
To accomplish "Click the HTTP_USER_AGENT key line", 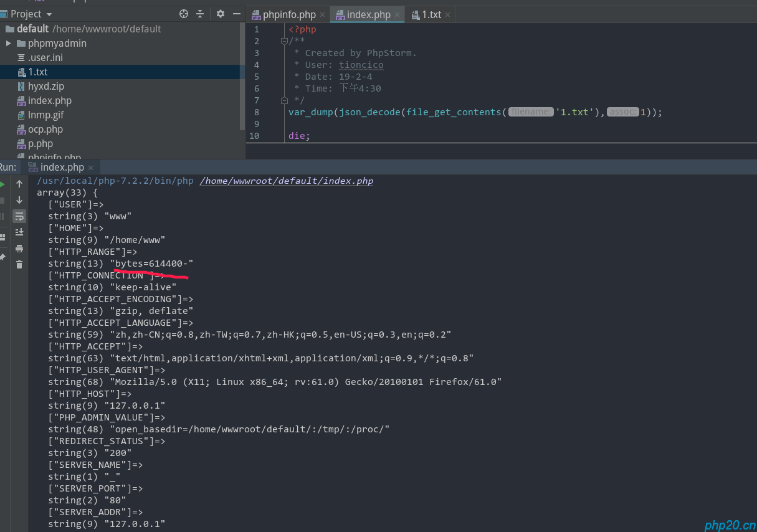I will click(107, 370).
